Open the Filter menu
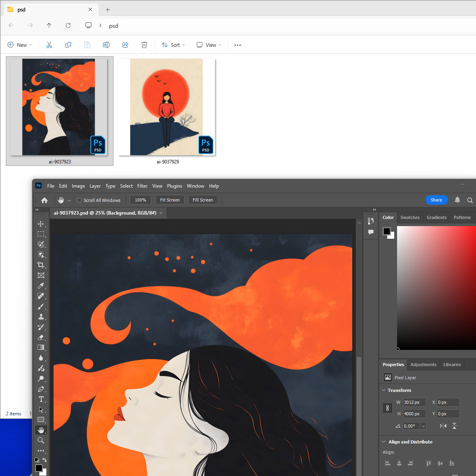Viewport: 476px width, 476px height. coord(142,186)
